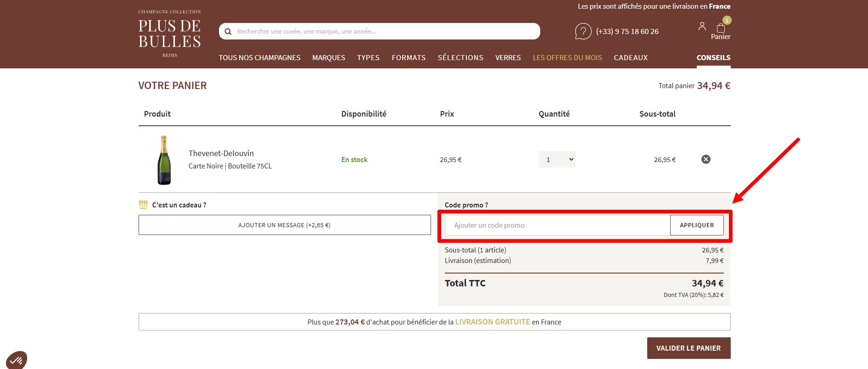Open the quantity dropdown for Thevenet-Delouvin
This screenshot has height=369, width=868.
pyautogui.click(x=557, y=159)
